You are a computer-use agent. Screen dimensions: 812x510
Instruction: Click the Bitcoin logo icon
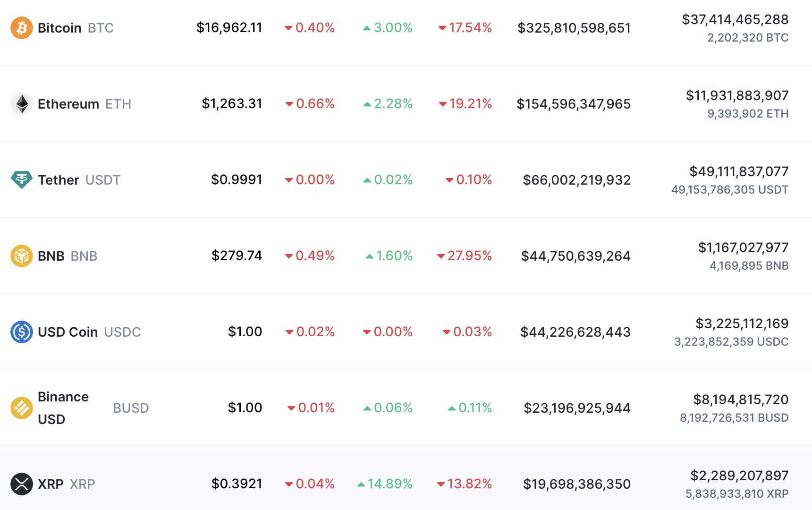[x=21, y=28]
